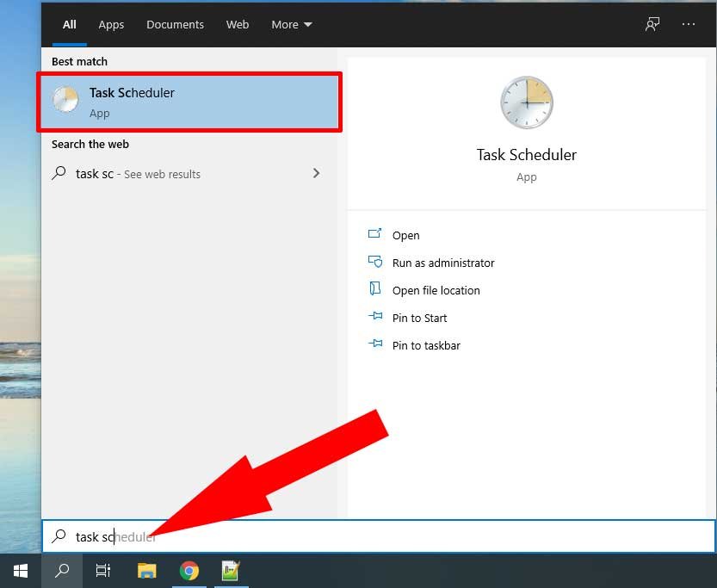Expand the More dropdown filter
Image resolution: width=717 pixels, height=588 pixels.
[291, 25]
